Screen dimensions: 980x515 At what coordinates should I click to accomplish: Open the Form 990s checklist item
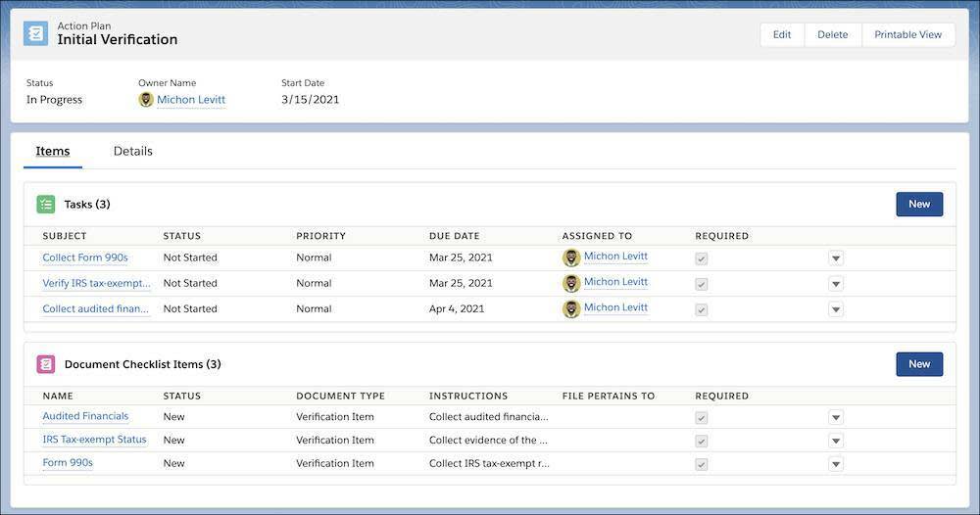[x=68, y=462]
